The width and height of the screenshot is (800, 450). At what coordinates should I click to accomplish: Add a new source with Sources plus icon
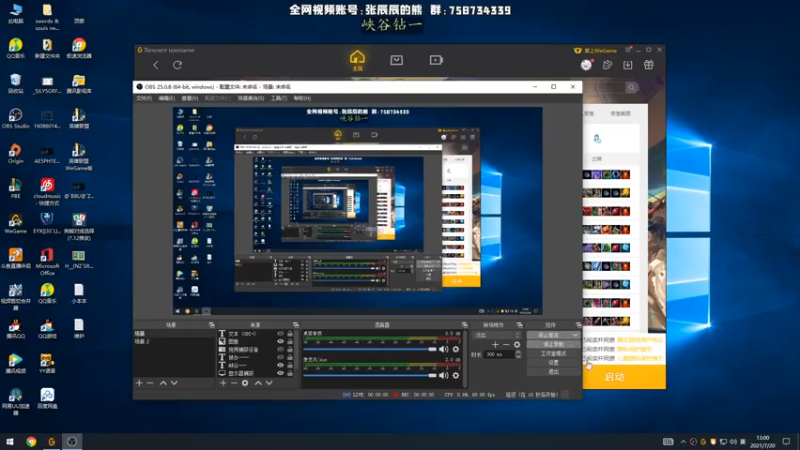(x=223, y=383)
